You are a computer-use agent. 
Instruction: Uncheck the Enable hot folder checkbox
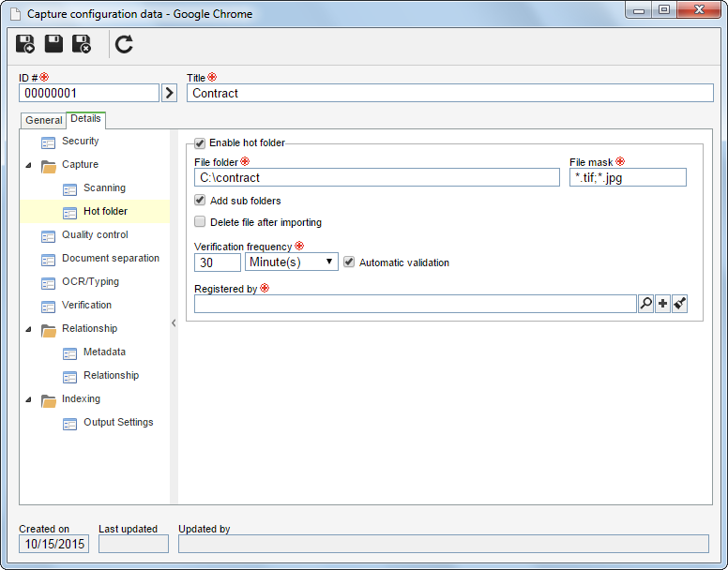[x=200, y=142]
